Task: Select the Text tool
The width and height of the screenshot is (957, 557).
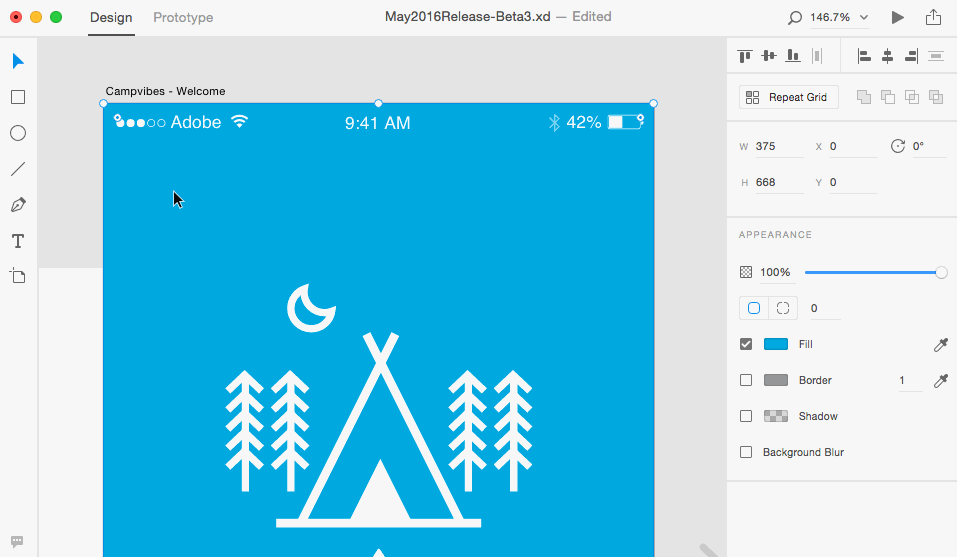Action: pyautogui.click(x=18, y=241)
